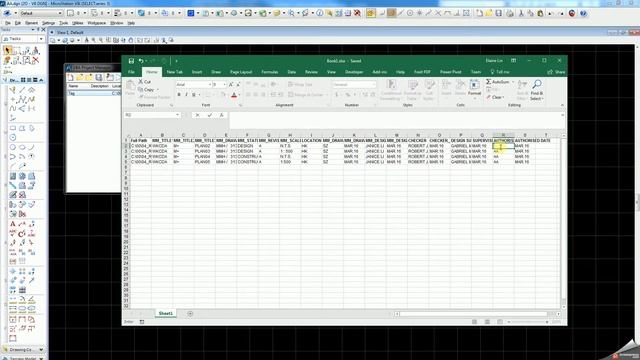Click the Excel formula bar input

pos(394,120)
